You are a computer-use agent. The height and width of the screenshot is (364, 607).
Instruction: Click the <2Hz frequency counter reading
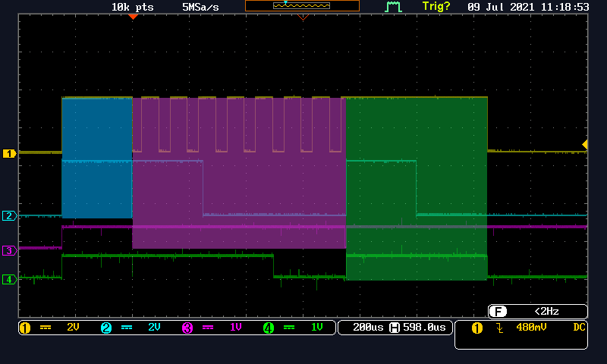click(546, 312)
